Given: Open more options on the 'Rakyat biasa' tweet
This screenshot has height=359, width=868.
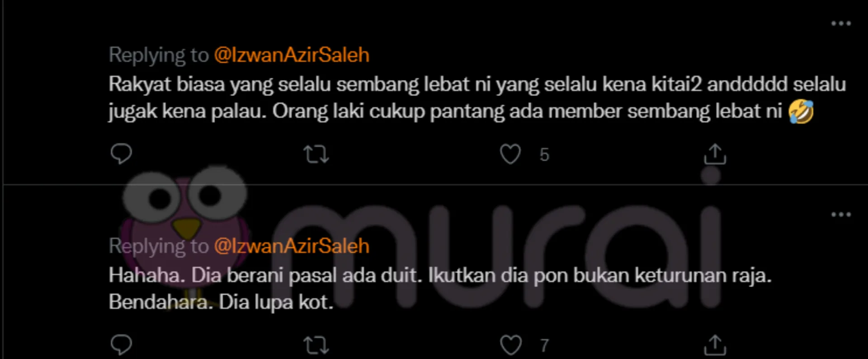Looking at the screenshot, I should 841,23.
